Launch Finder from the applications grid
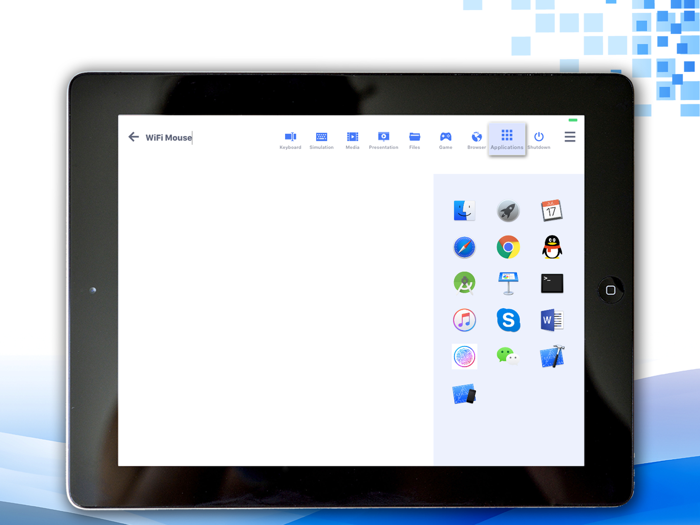Screen dimensions: 700x525 [x=464, y=210]
